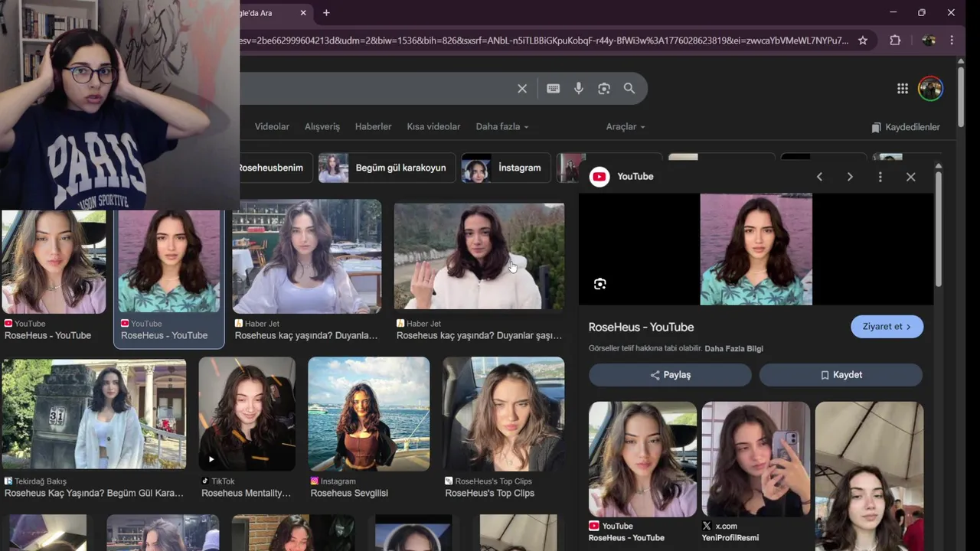980x551 pixels.
Task: Open Kaydedilenler saved items
Action: coord(906,127)
